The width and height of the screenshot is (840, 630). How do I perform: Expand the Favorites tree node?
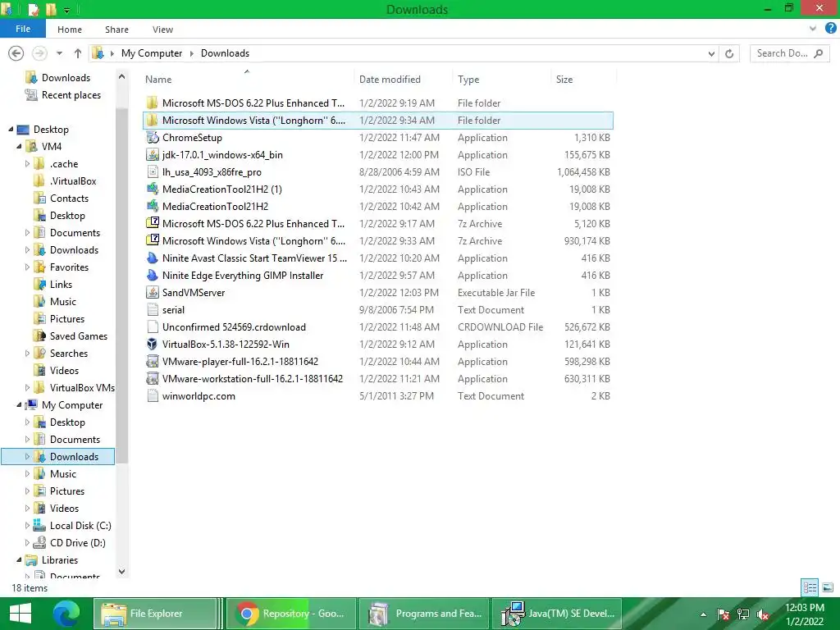(x=27, y=267)
